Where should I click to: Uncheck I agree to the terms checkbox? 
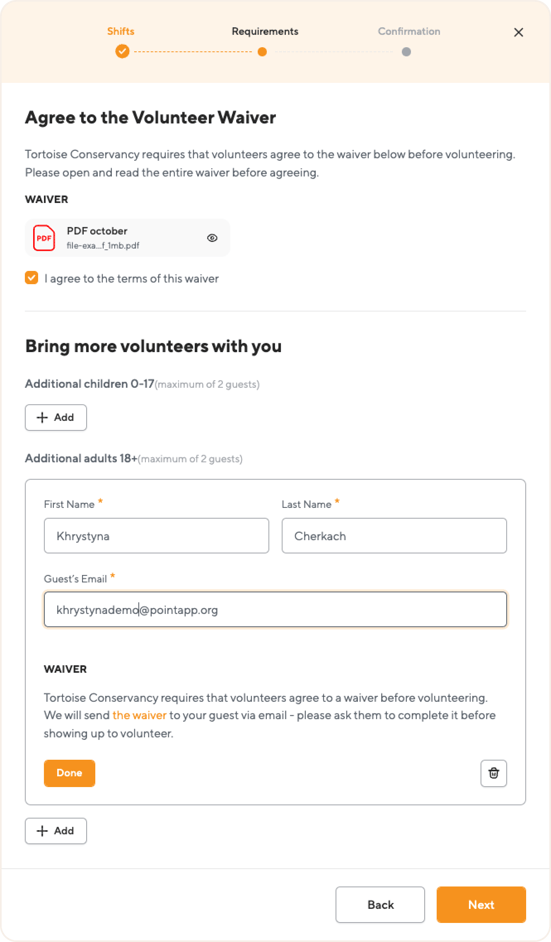pos(31,278)
